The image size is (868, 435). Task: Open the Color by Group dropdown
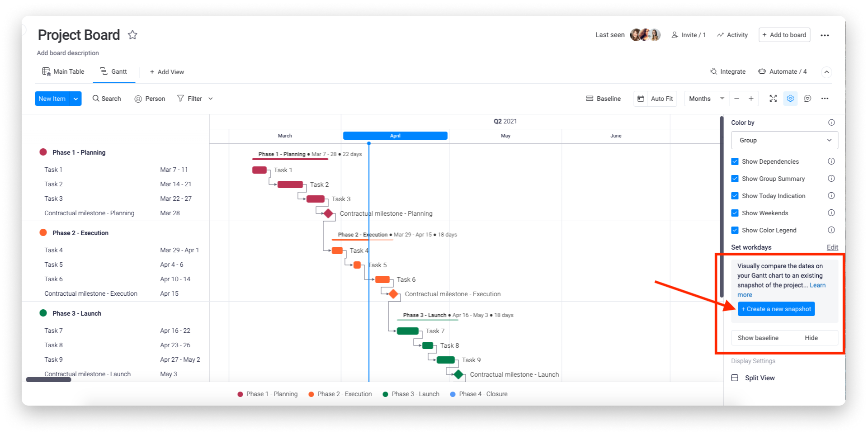coord(784,140)
